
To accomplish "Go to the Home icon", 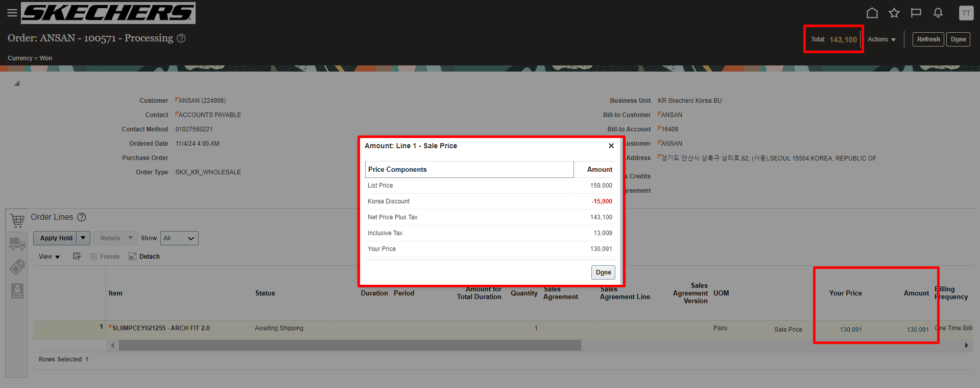I will pyautogui.click(x=872, y=13).
